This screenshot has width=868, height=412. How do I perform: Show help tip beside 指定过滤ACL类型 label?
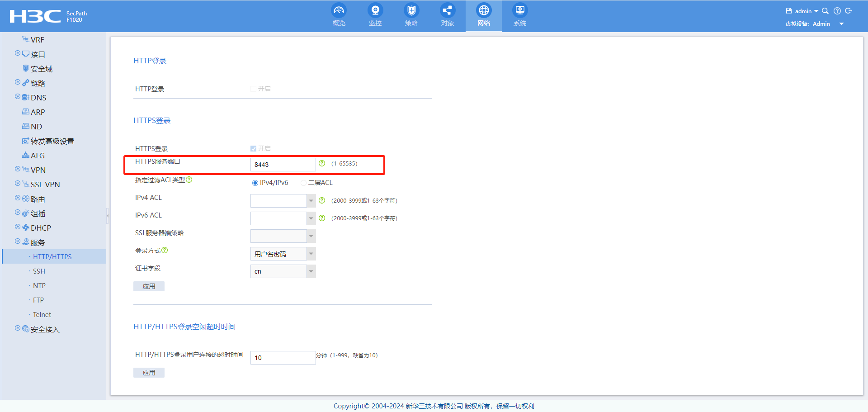(x=189, y=180)
